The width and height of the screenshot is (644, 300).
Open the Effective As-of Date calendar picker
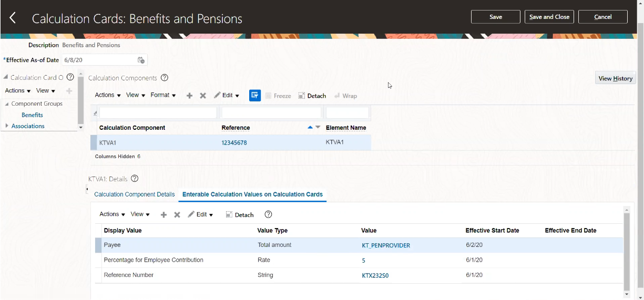pyautogui.click(x=141, y=60)
